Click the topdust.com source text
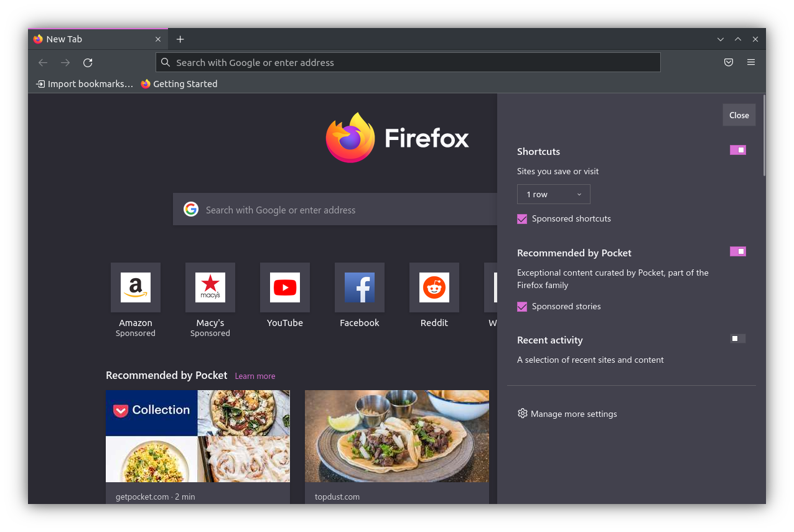Screen dimensions: 794x532 [x=337, y=497]
